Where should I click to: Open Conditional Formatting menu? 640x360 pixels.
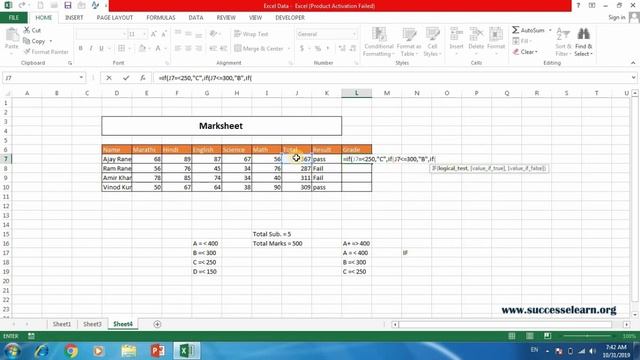click(379, 42)
